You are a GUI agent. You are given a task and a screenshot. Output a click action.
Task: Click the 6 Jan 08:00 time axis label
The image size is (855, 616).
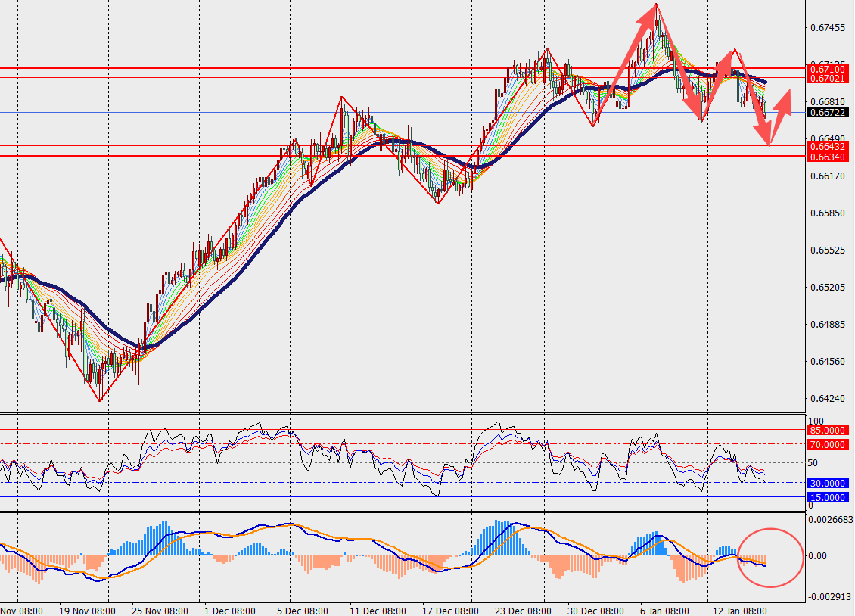[664, 610]
